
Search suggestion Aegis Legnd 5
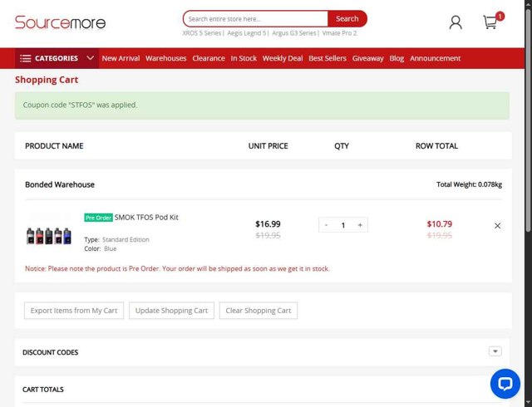247,33
